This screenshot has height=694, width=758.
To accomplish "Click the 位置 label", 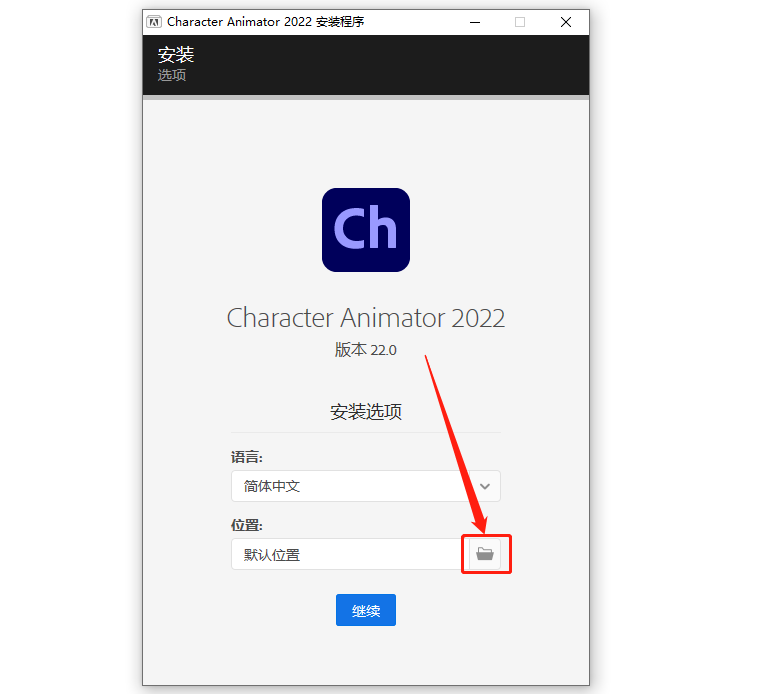I will pyautogui.click(x=247, y=525).
